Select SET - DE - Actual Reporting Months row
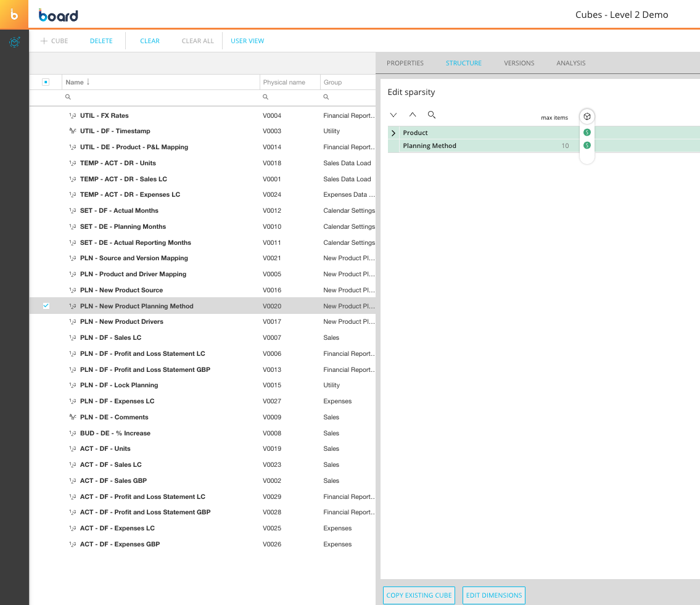The image size is (700, 605). (202, 242)
